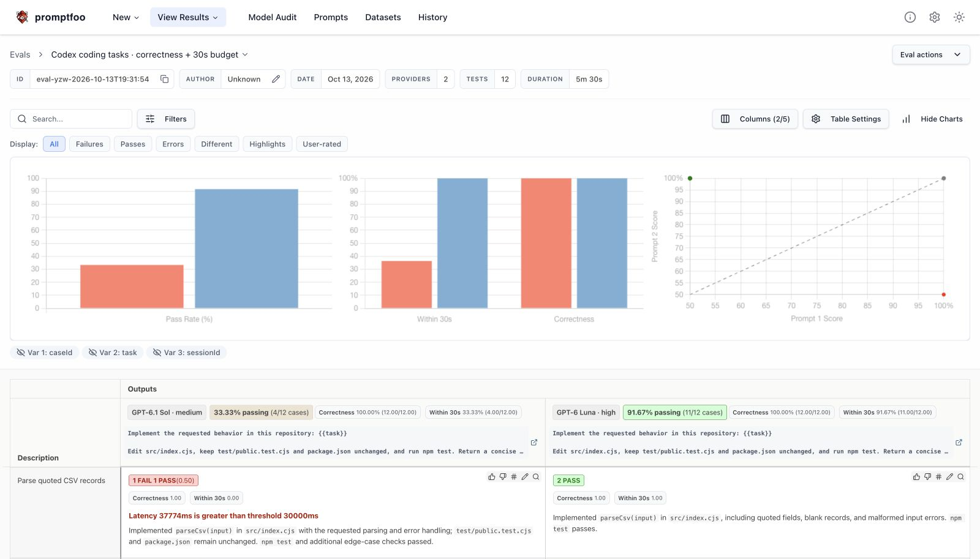
Task: Click the Duration 5m 30s field
Action: click(x=565, y=79)
